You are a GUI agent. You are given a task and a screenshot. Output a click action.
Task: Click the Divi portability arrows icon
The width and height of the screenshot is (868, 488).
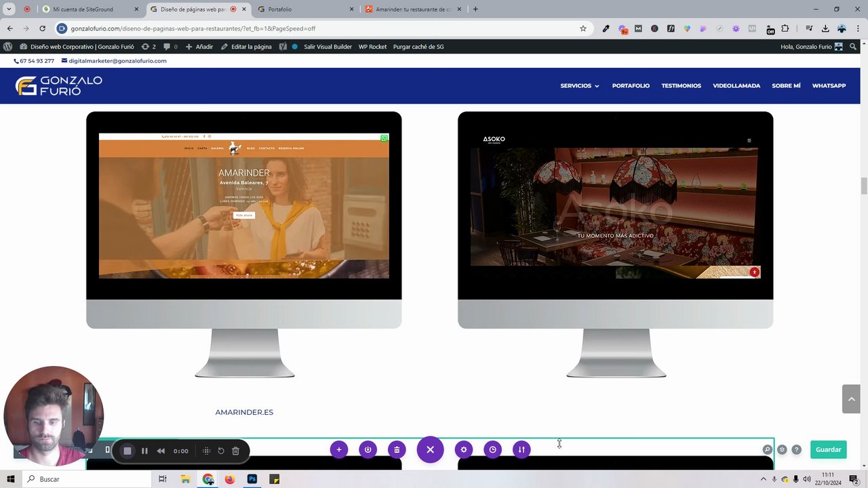521,449
